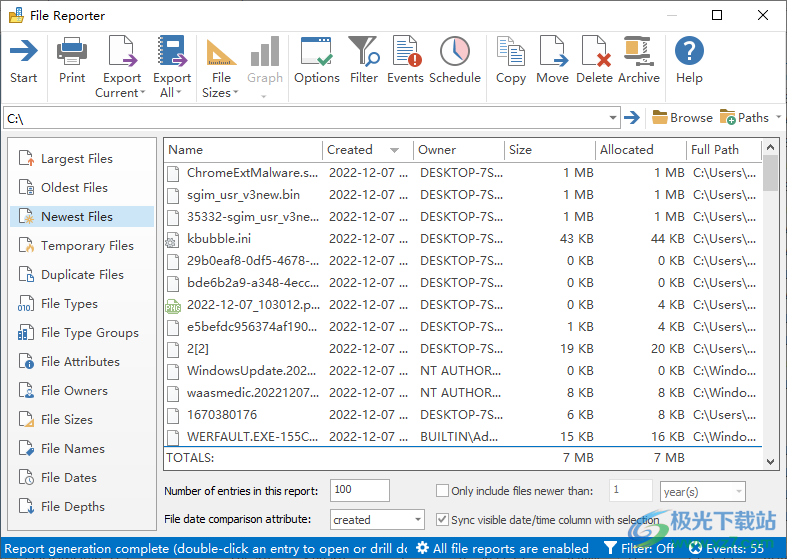Viewport: 787px width, 559px height.
Task: Sort by the Size column header
Action: click(x=550, y=150)
